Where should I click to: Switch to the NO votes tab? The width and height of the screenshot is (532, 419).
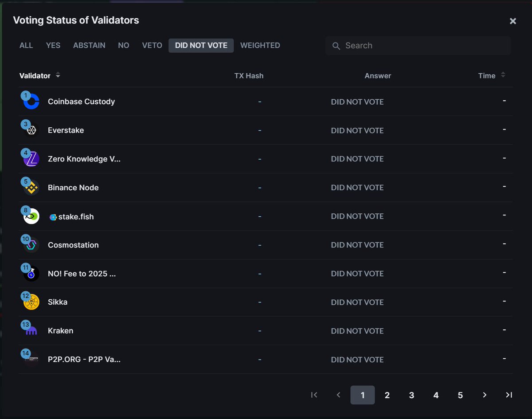click(x=124, y=45)
